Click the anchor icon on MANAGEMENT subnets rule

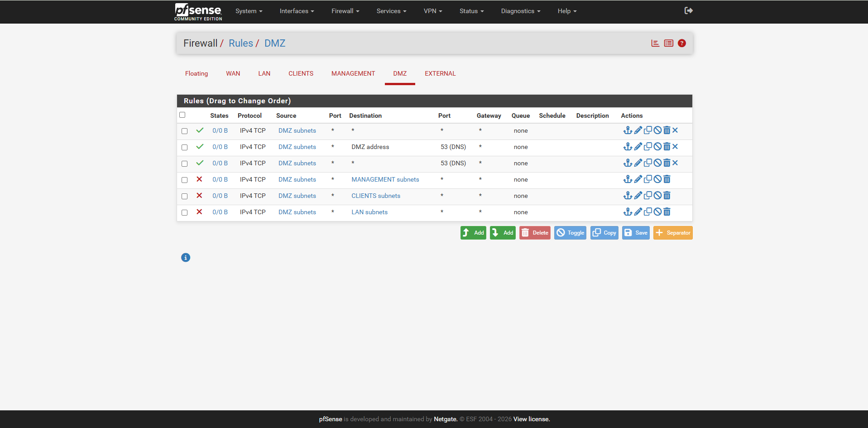[x=628, y=179]
